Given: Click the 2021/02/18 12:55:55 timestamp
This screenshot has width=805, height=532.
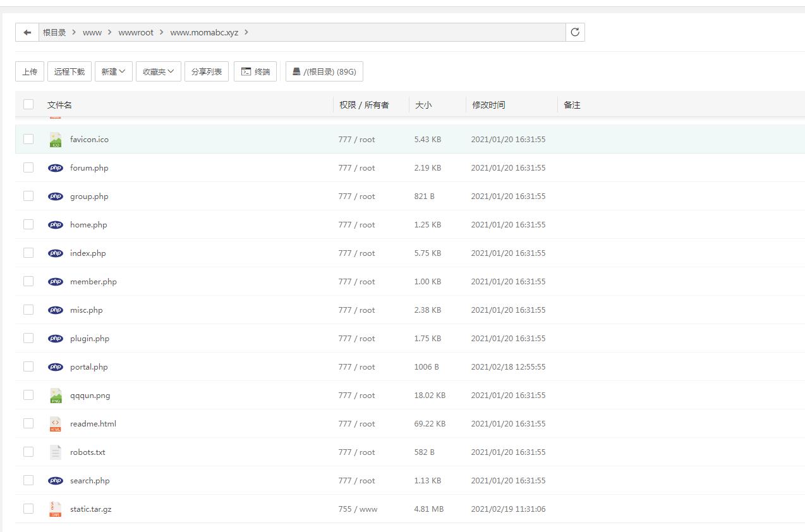Looking at the screenshot, I should tap(508, 367).
